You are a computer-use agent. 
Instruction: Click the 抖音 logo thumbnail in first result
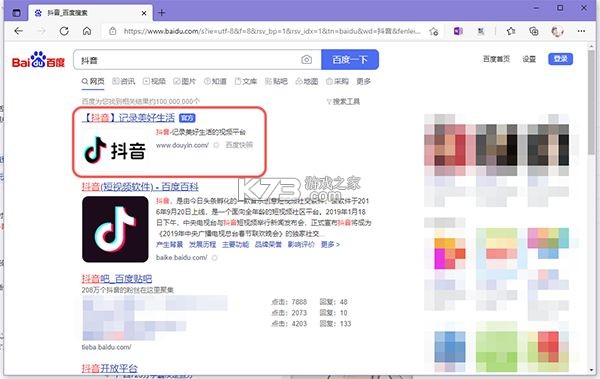[115, 150]
